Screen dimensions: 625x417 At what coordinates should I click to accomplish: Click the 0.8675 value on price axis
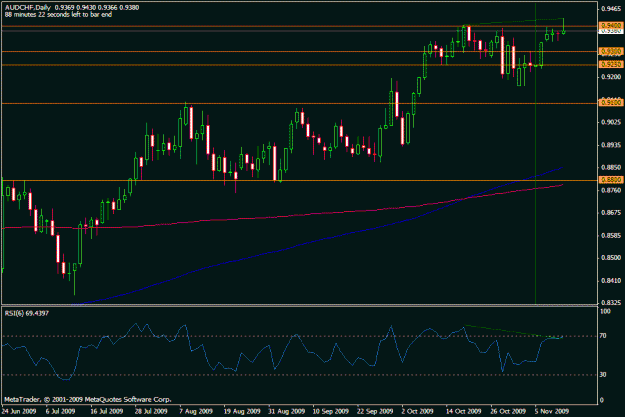(611, 212)
